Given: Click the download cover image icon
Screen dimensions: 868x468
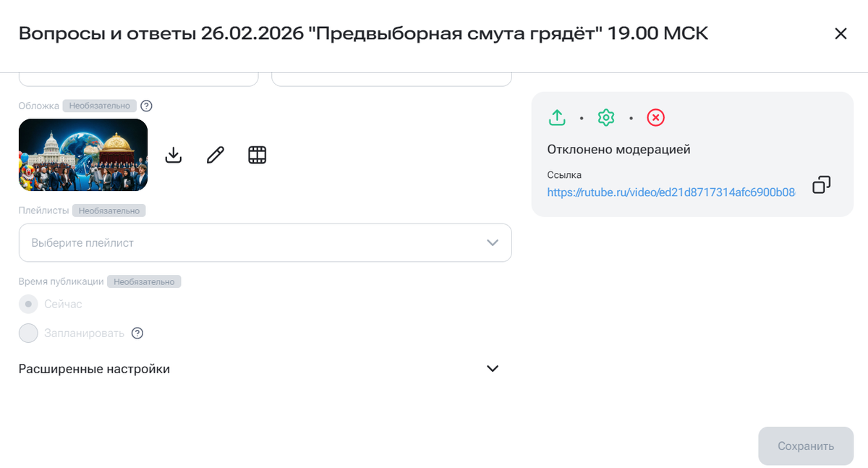Looking at the screenshot, I should [174, 155].
